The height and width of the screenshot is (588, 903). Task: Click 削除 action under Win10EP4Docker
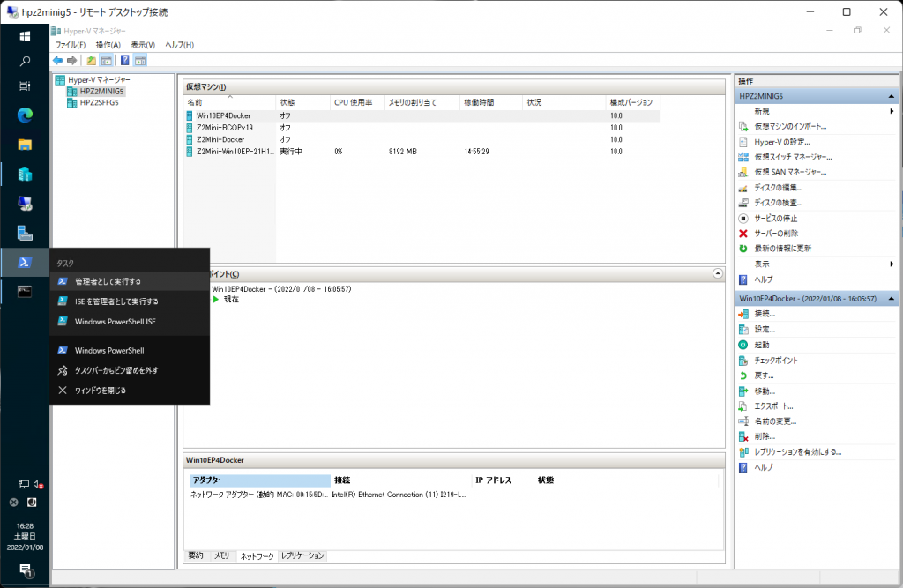pyautogui.click(x=765, y=436)
